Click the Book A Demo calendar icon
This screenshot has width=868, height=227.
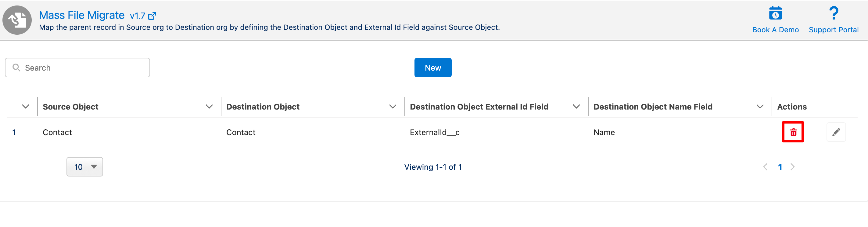pos(775,13)
